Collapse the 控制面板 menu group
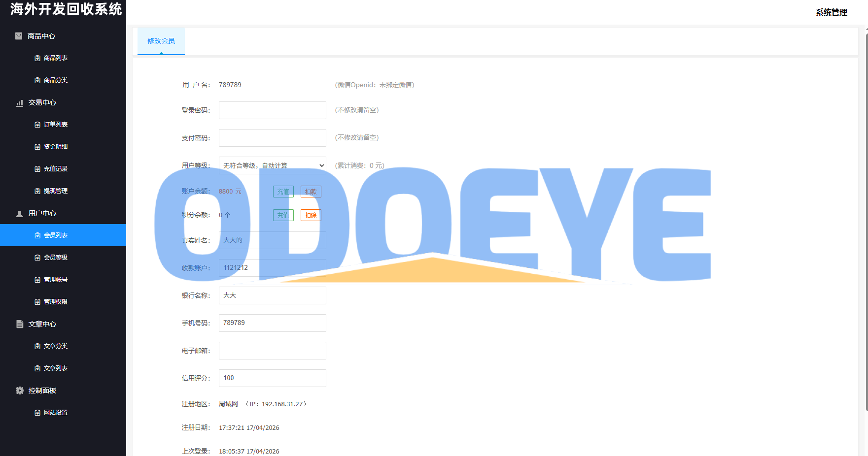This screenshot has width=868, height=456. coord(63,391)
